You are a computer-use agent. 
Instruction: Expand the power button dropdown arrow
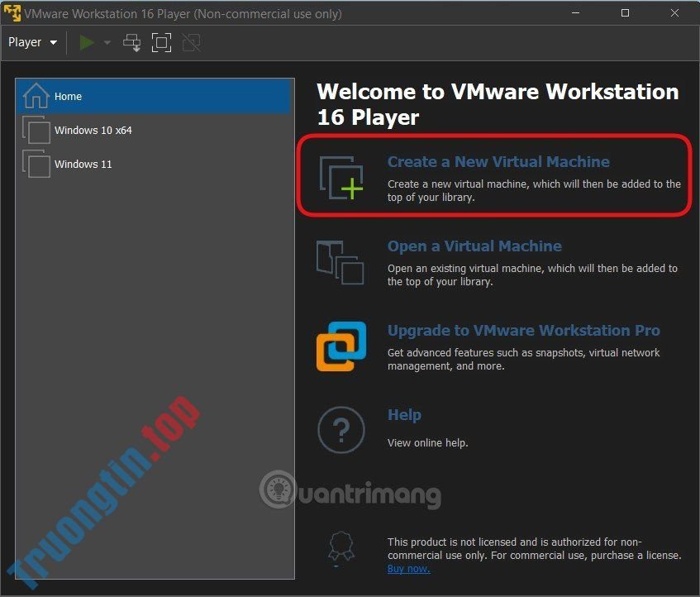[106, 42]
